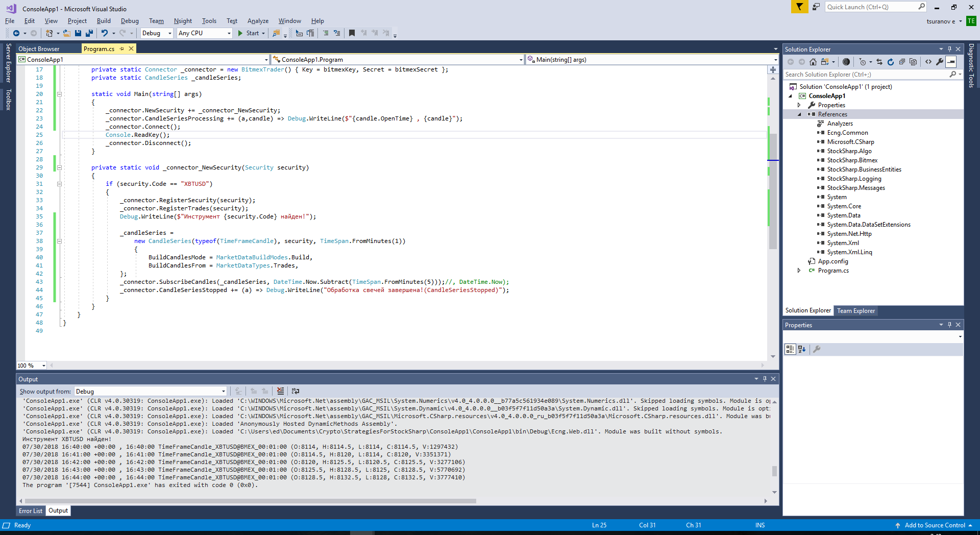Viewport: 980px width, 535px height.
Task: Open the Nsight menu
Action: click(x=183, y=21)
